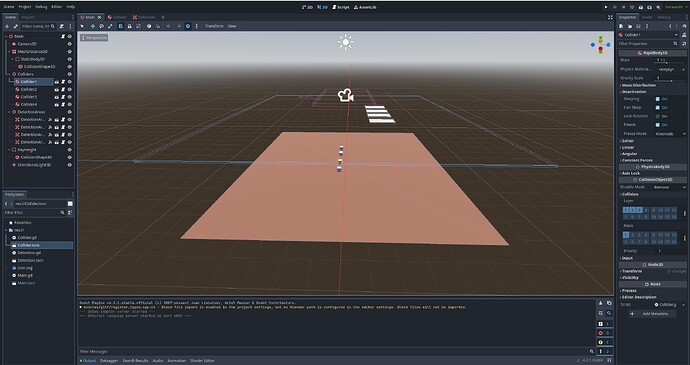This screenshot has height=365, width=690.
Task: Adjust the Gravity Scale slider
Action: [x=671, y=81]
